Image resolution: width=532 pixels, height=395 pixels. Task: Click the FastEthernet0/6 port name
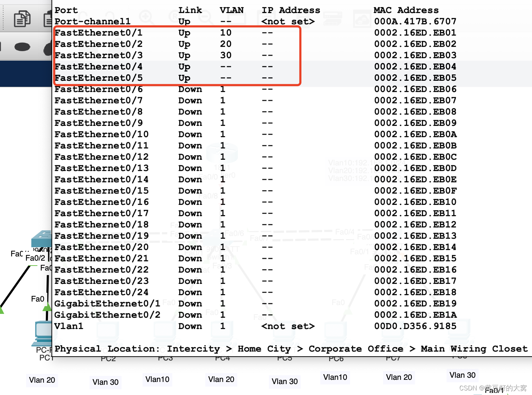[99, 89]
